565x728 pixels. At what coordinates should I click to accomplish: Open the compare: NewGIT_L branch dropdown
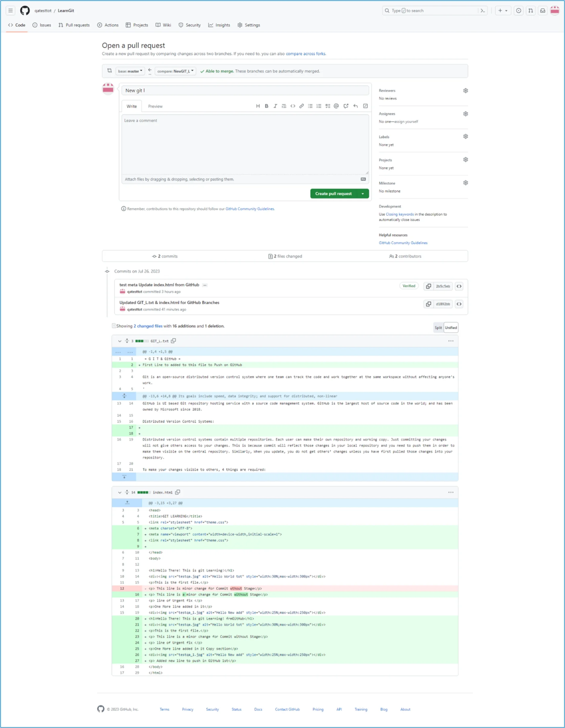coord(175,71)
